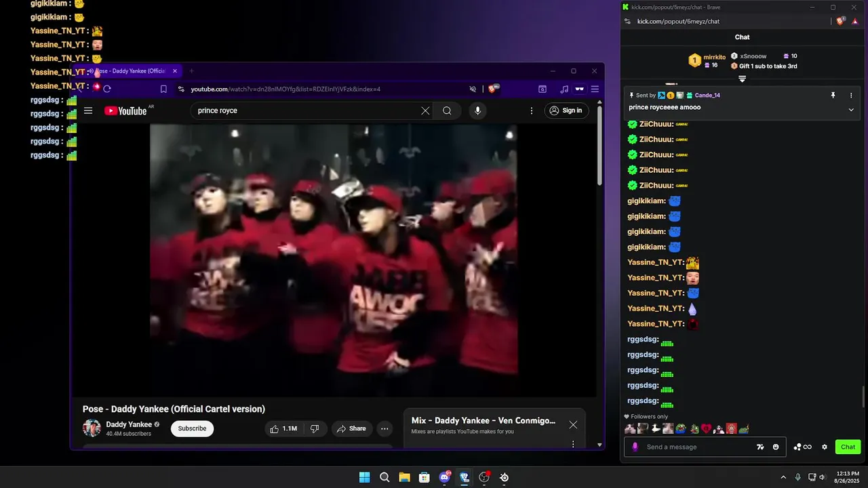Viewport: 868px width, 488px height.
Task: Click the green Chat send button
Action: (x=848, y=447)
